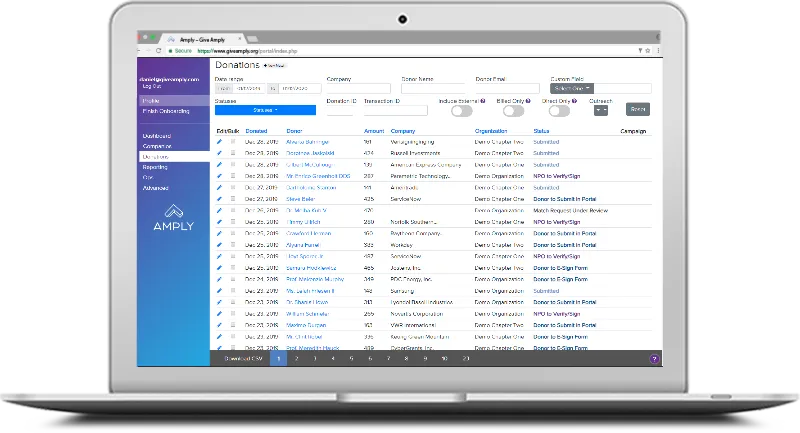Viewport: 800px width, 433px height.
Task: Check the bulk checkbox in Steve Beier's row
Action: [x=233, y=198]
